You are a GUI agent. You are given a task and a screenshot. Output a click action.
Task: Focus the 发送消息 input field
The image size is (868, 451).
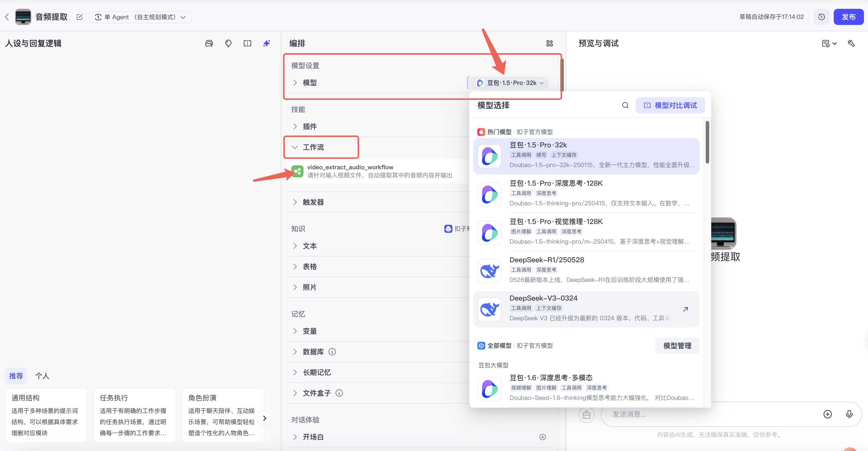[711, 414]
